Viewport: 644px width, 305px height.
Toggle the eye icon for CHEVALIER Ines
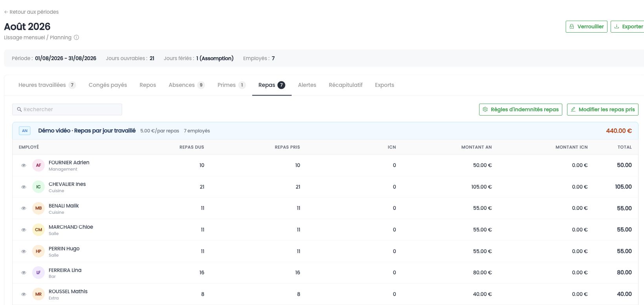coord(24,187)
